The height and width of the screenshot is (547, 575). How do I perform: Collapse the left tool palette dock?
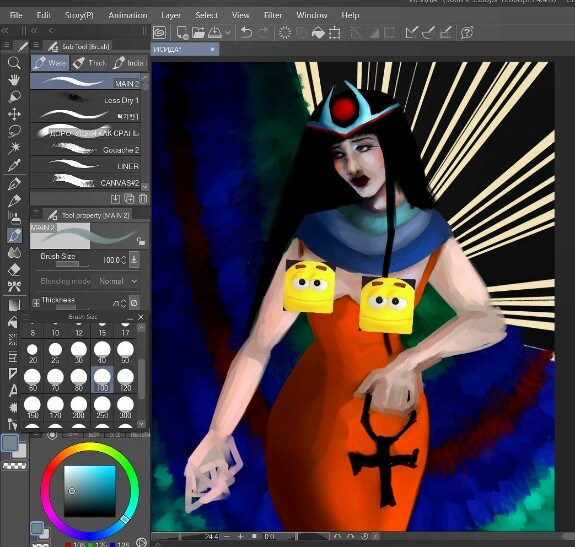point(5,30)
